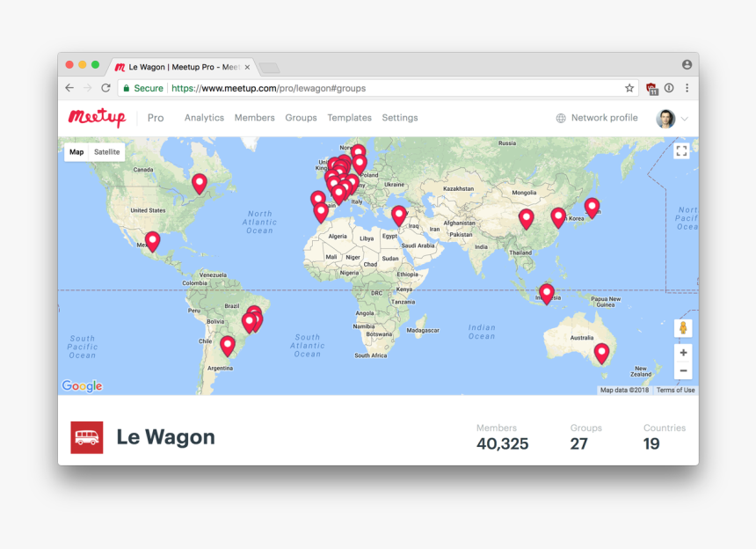The height and width of the screenshot is (549, 756).
Task: Switch map to Satellite view
Action: tap(106, 152)
